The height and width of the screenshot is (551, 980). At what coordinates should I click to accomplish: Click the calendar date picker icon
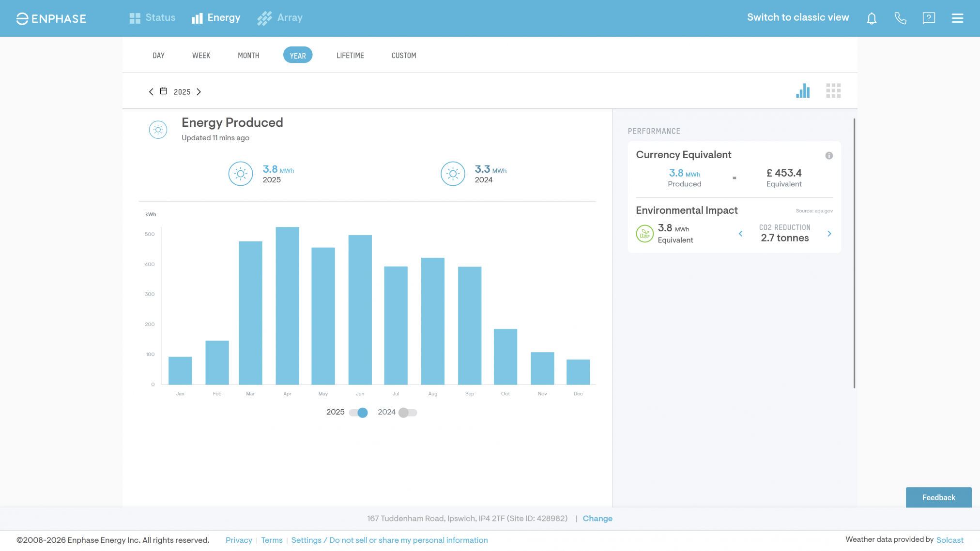(x=164, y=91)
